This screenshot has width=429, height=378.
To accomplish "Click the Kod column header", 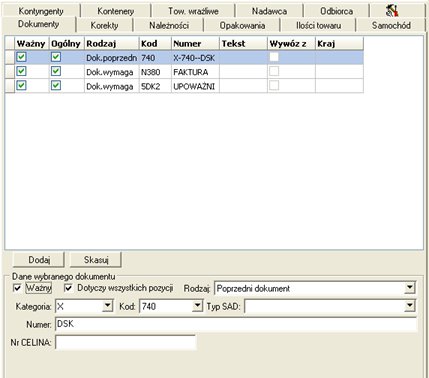I will coord(155,43).
